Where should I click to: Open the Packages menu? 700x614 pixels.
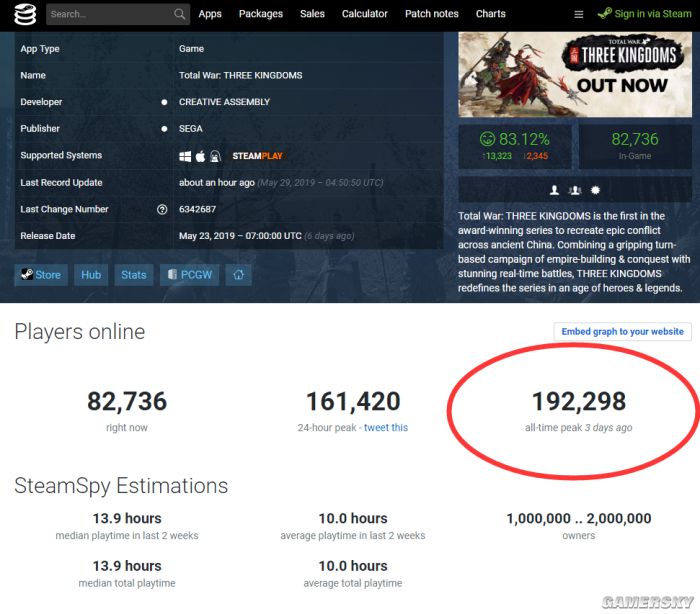click(x=261, y=14)
